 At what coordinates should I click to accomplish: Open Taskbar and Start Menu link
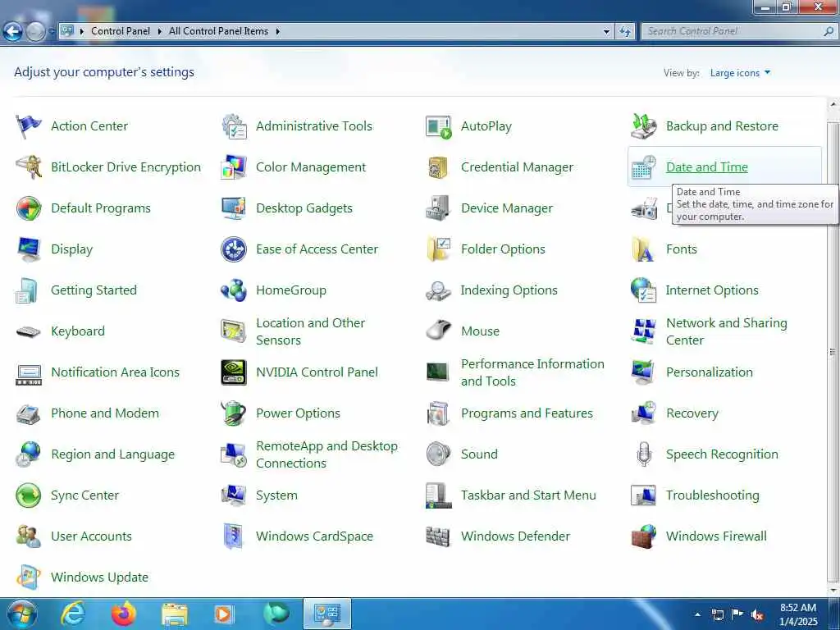pyautogui.click(x=528, y=495)
